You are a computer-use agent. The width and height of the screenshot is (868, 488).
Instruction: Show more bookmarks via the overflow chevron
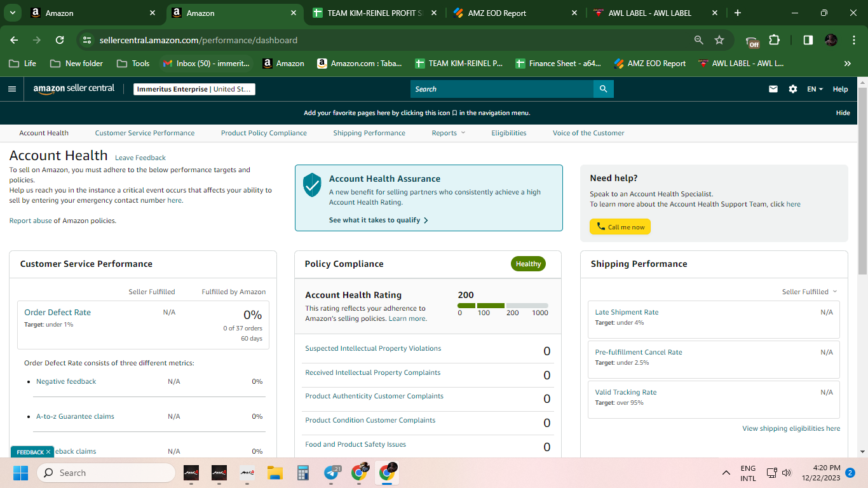(x=848, y=64)
